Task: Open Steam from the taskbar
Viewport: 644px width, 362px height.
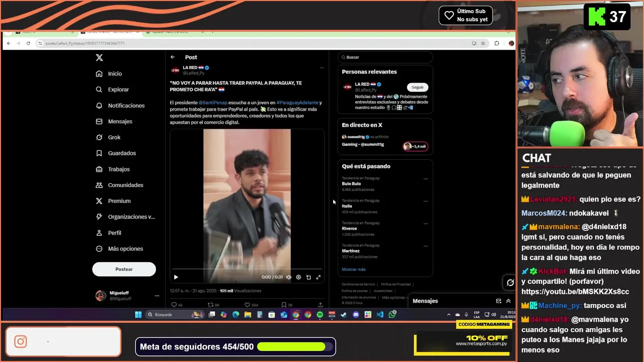Action: 344,315
